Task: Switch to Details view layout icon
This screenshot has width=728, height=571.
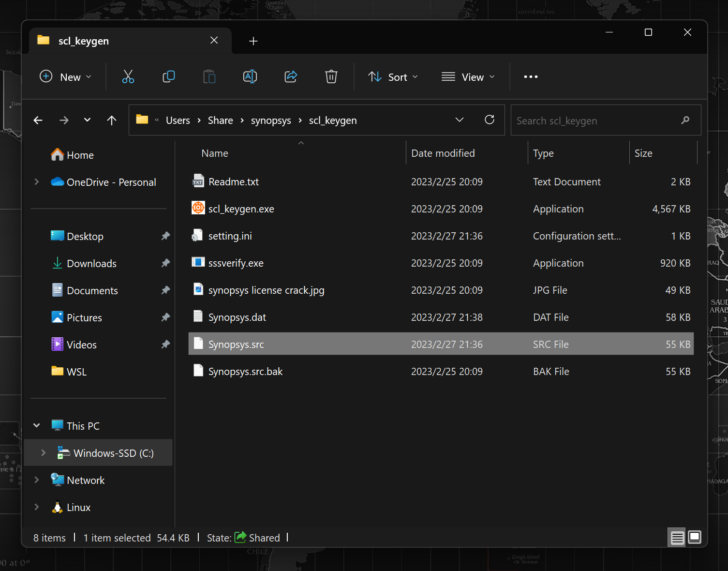Action: pyautogui.click(x=677, y=538)
